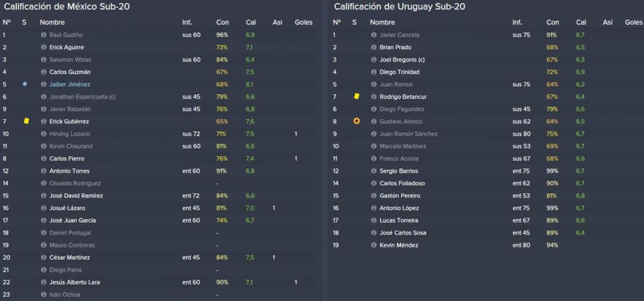This screenshot has height=301, width=644.
Task: Click info icon beside Lucas Torreira
Action: 374,221
